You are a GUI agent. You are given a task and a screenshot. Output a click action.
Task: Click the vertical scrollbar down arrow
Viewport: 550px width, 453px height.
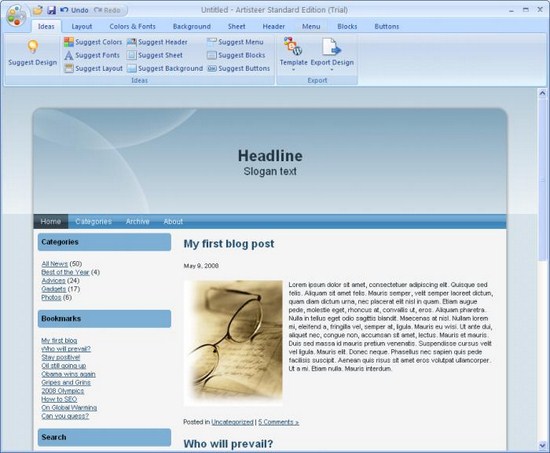tap(542, 446)
